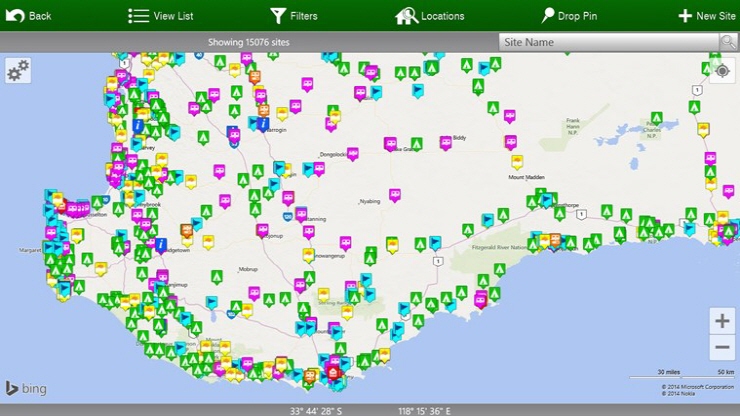Open the blue info marker near Narrogin
740x416 pixels.
[262, 124]
